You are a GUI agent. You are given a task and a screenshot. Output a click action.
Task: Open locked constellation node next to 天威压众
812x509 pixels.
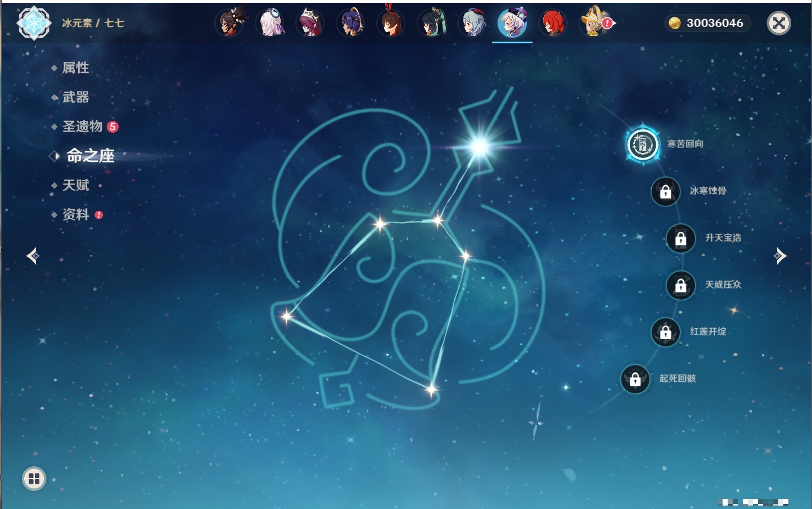click(x=681, y=285)
